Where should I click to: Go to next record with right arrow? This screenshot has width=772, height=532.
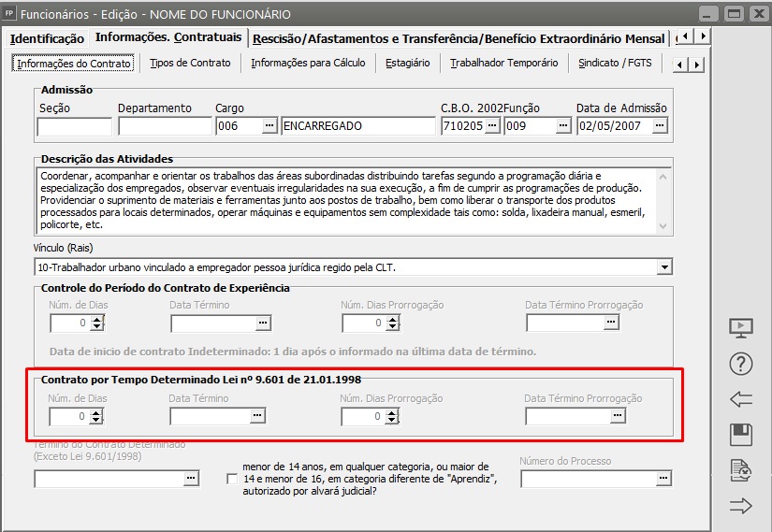tap(740, 506)
